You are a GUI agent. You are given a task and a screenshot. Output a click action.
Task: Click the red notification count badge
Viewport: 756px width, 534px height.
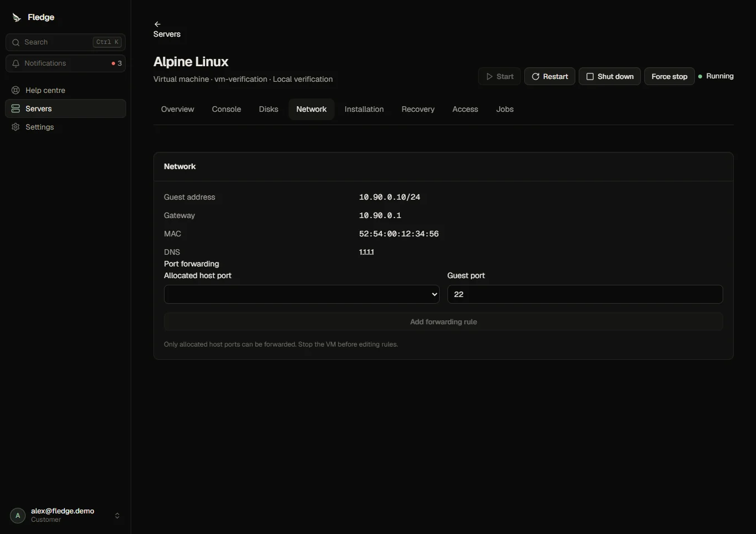point(117,63)
